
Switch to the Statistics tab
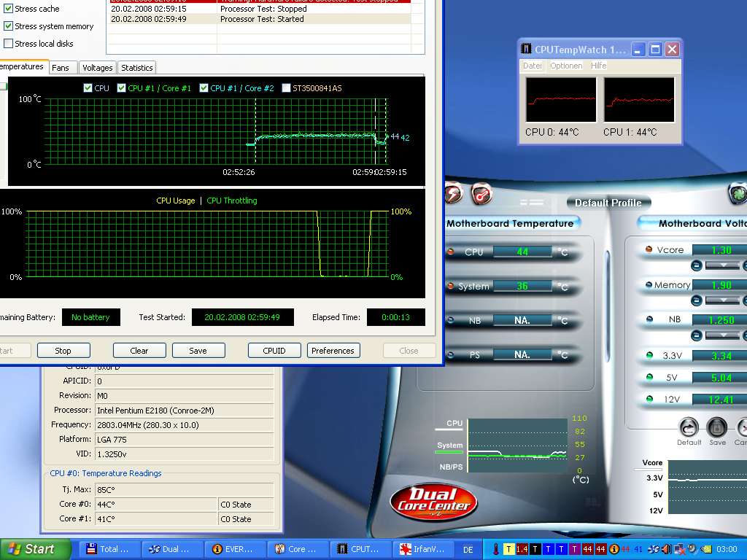click(136, 68)
